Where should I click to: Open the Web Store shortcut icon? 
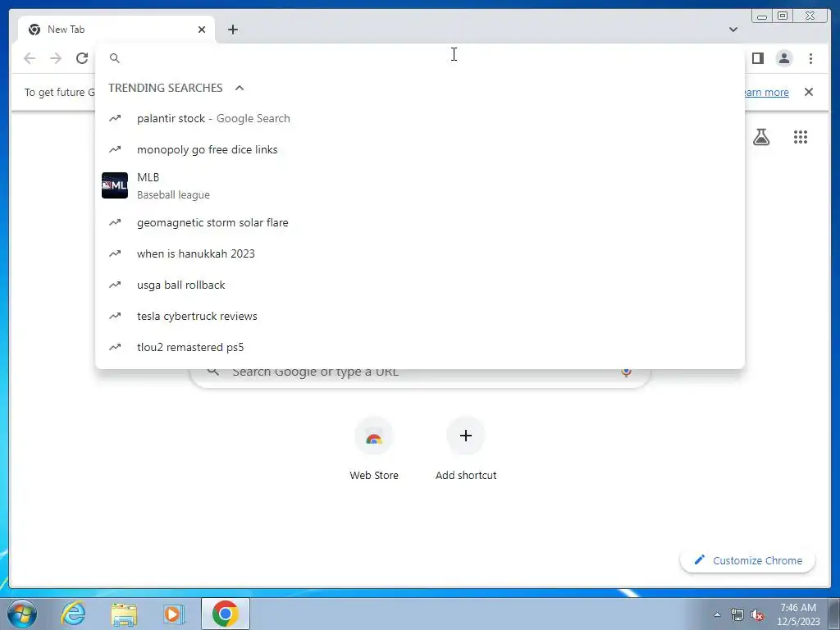tap(374, 436)
